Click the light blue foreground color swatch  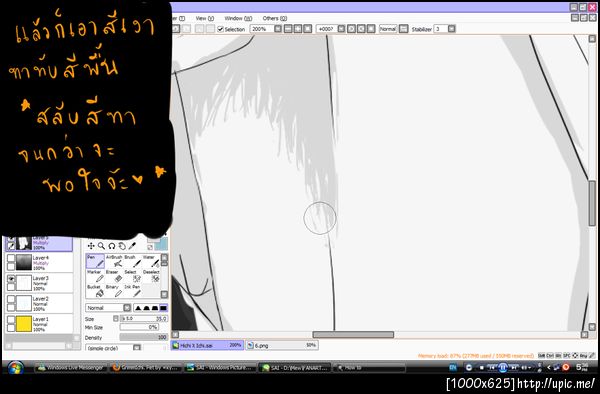pos(161,244)
